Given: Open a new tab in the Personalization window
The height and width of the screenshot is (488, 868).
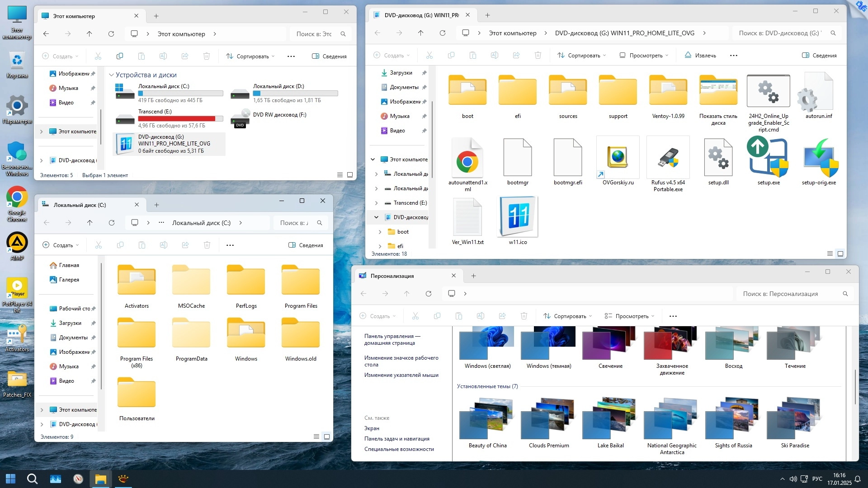Looking at the screenshot, I should 473,276.
